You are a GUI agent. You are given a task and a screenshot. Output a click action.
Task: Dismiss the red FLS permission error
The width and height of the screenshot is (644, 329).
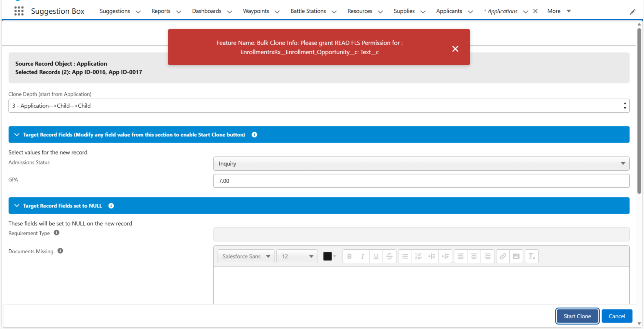point(455,49)
